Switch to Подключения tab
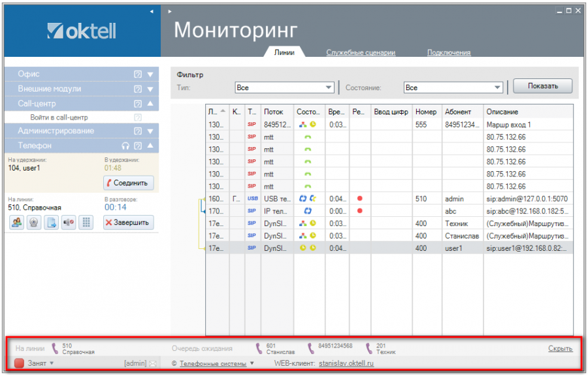The image size is (588, 375). pos(449,53)
